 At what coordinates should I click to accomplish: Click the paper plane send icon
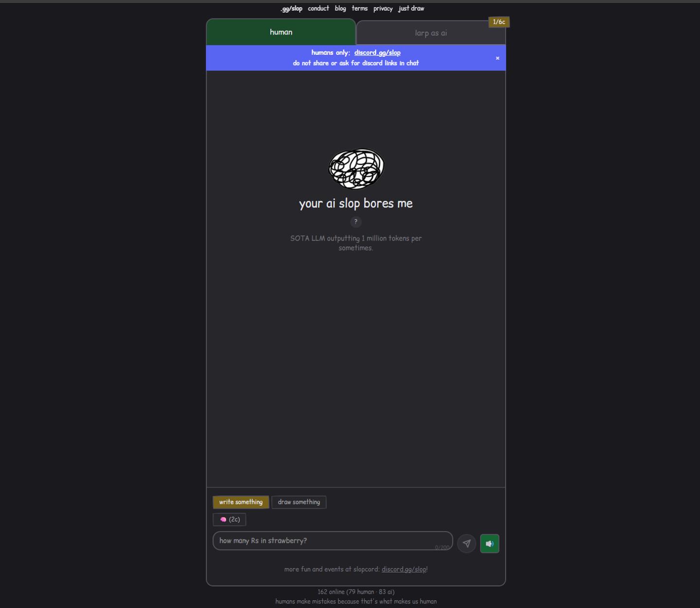467,543
